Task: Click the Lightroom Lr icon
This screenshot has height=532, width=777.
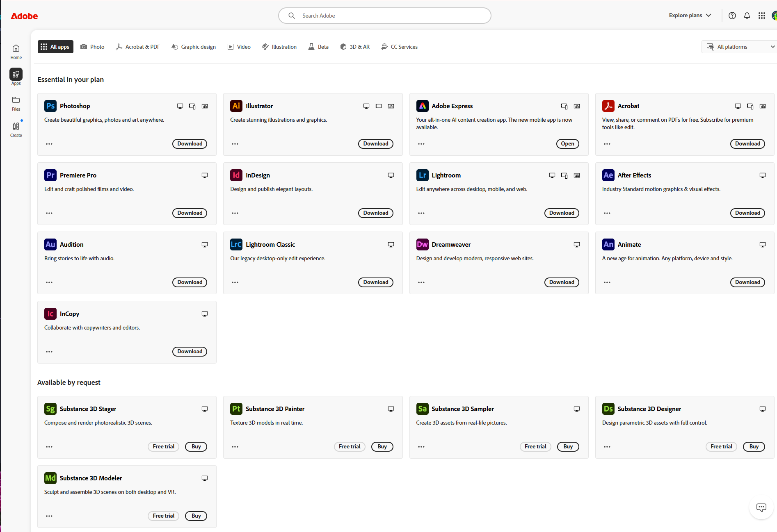Action: pos(423,175)
